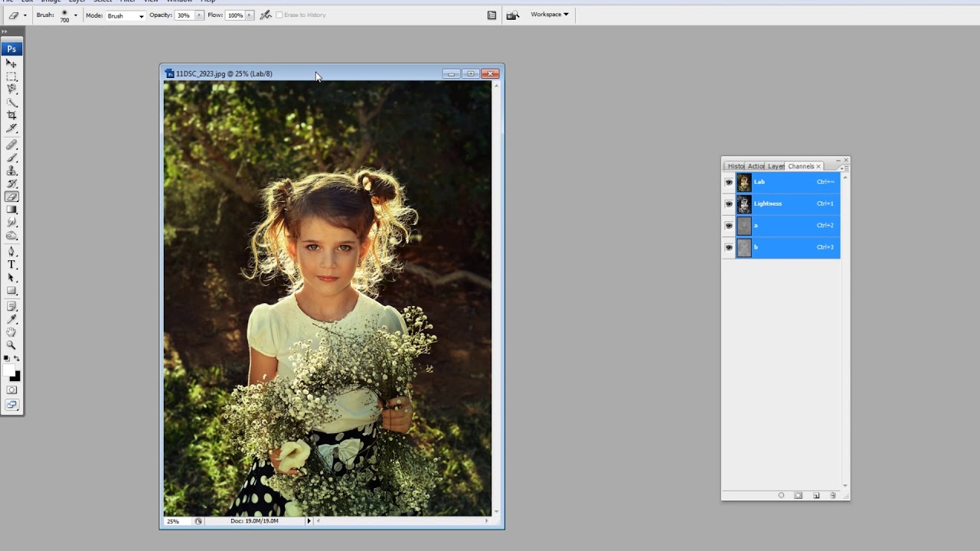
Task: Select the Clone Stamp tool
Action: (11, 171)
